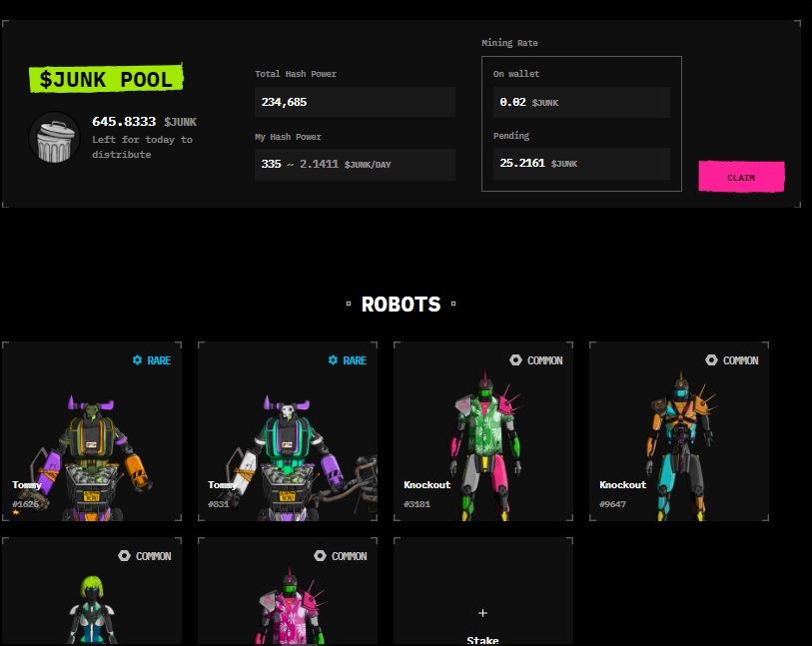The height and width of the screenshot is (646, 812).
Task: Click the 645.8333 $JUNK amount
Action: click(145, 122)
